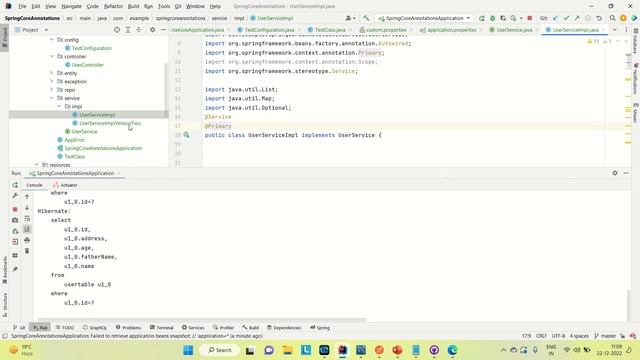Expand the entity folder

pos(52,73)
